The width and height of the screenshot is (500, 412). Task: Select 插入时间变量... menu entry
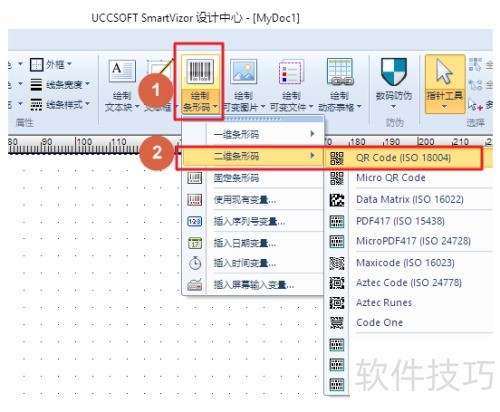(253, 263)
